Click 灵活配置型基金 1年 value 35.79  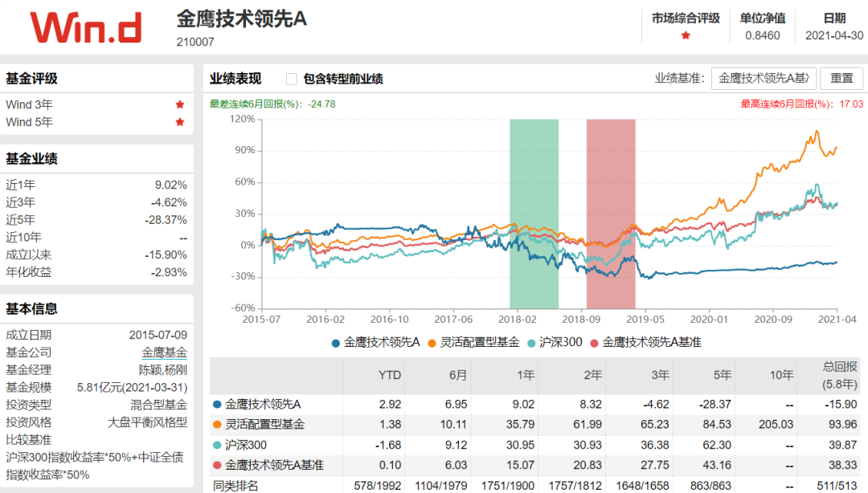(x=520, y=425)
